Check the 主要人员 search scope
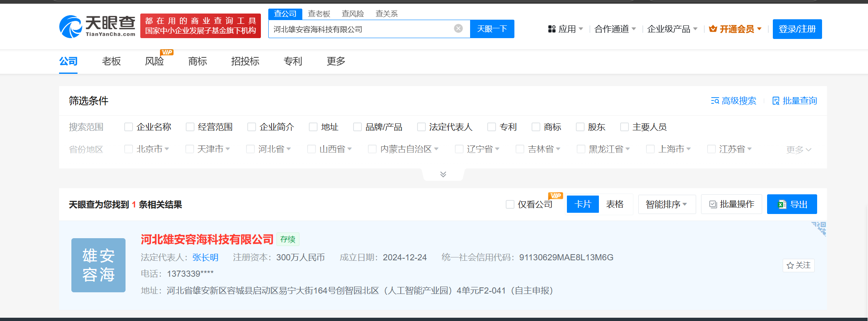The height and width of the screenshot is (321, 868). point(624,127)
